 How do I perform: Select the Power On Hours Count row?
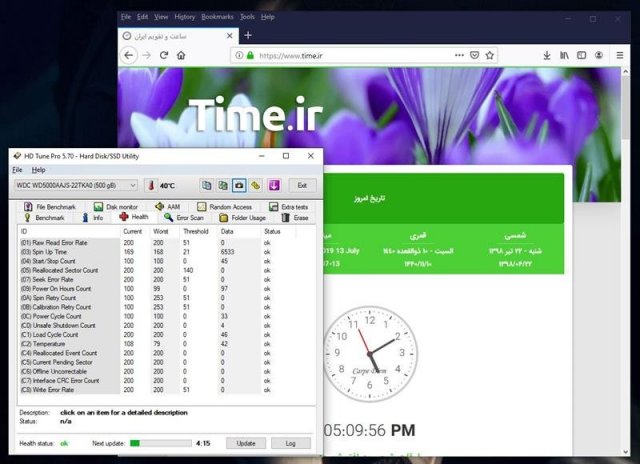tap(156, 289)
